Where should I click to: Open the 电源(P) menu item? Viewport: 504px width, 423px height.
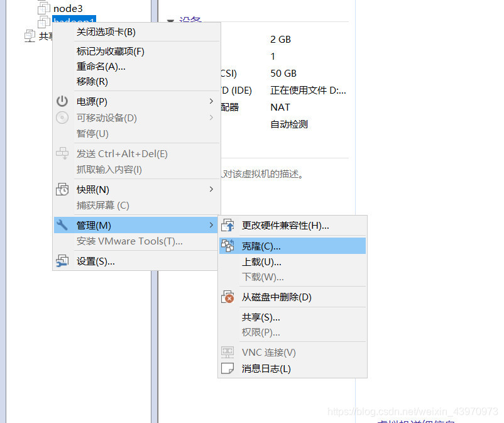137,101
